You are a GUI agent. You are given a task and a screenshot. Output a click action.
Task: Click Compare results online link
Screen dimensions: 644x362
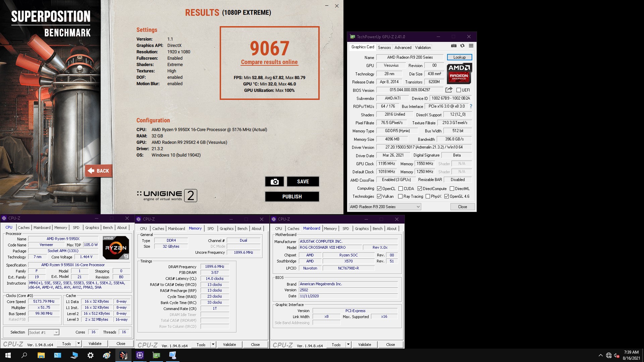[x=269, y=62]
